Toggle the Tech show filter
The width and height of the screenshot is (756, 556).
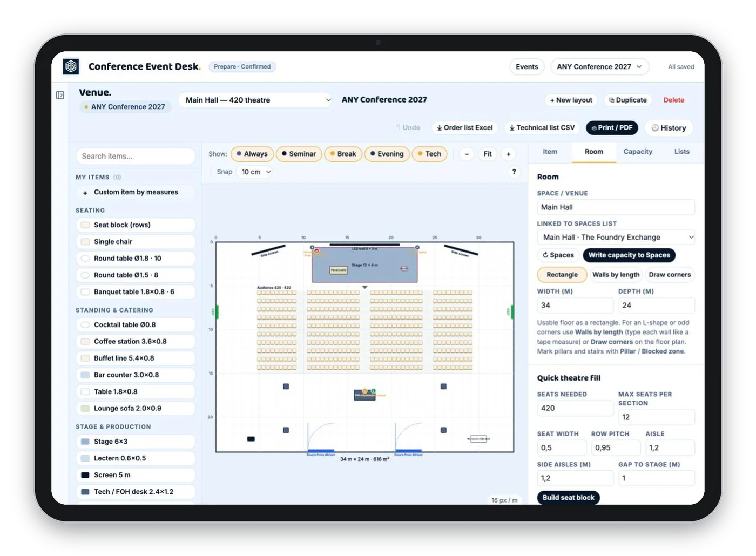pos(430,154)
